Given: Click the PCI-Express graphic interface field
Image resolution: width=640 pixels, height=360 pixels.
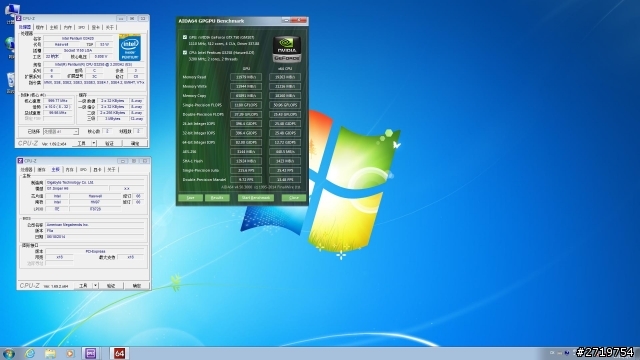Looking at the screenshot, I should [x=95, y=251].
